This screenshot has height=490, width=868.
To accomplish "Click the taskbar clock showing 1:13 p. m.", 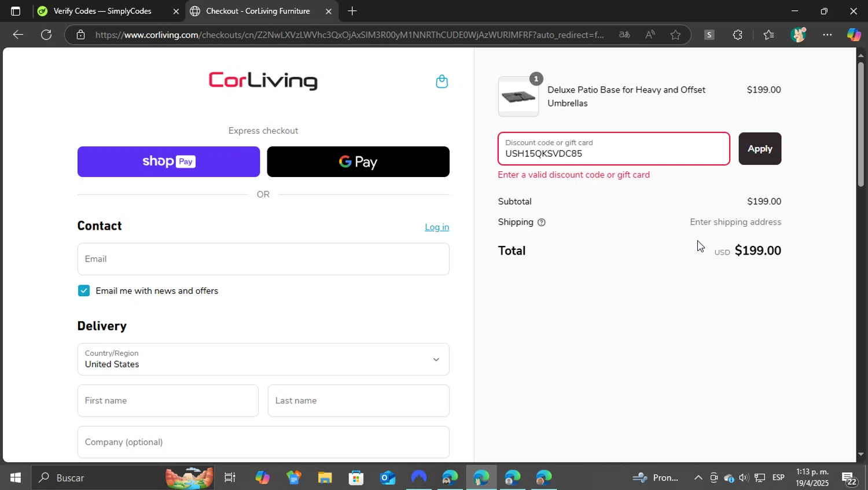I will click(812, 478).
